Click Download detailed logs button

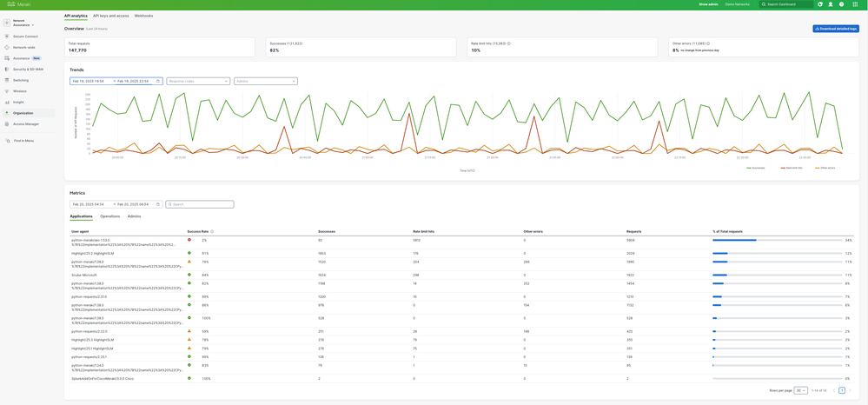click(x=836, y=29)
